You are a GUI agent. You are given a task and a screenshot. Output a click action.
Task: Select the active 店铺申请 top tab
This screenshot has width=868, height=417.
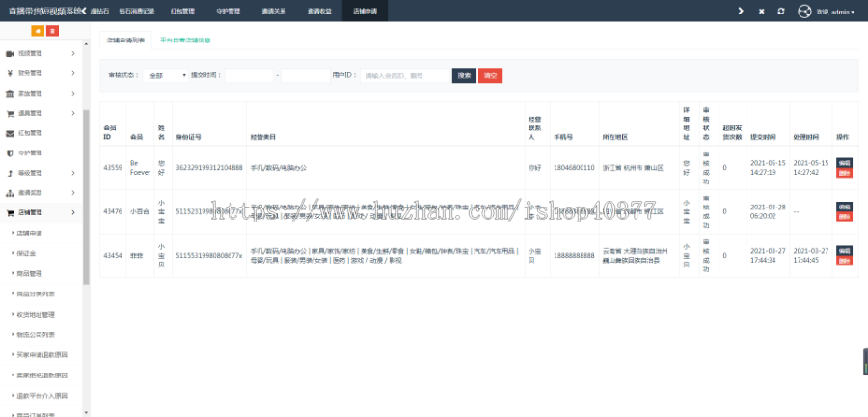pyautogui.click(x=366, y=11)
